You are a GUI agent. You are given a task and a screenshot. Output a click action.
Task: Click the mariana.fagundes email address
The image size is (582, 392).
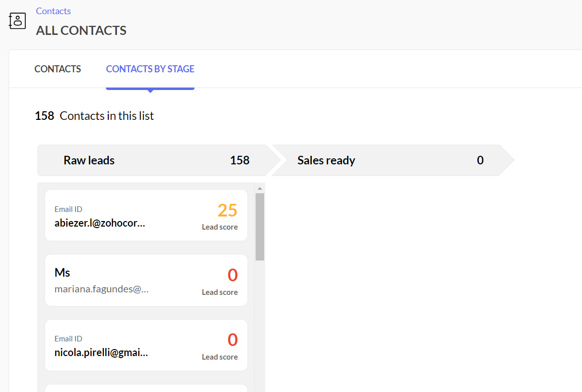coord(101,289)
